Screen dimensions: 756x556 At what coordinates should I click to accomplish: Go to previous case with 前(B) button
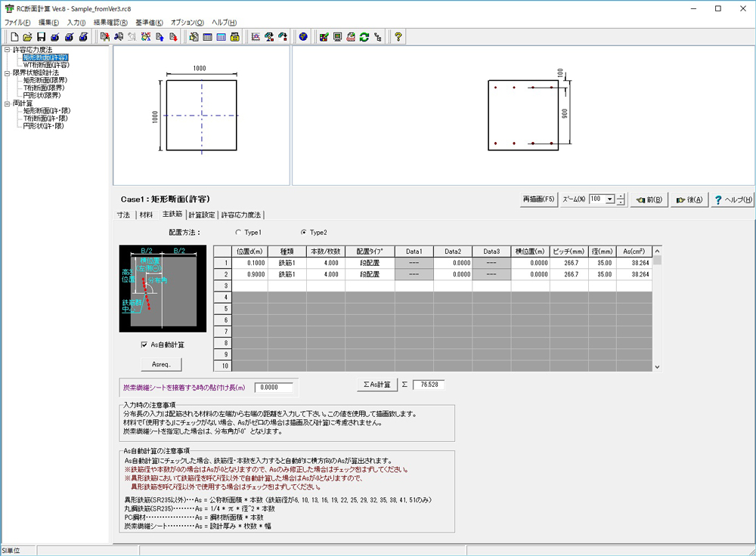pyautogui.click(x=649, y=199)
